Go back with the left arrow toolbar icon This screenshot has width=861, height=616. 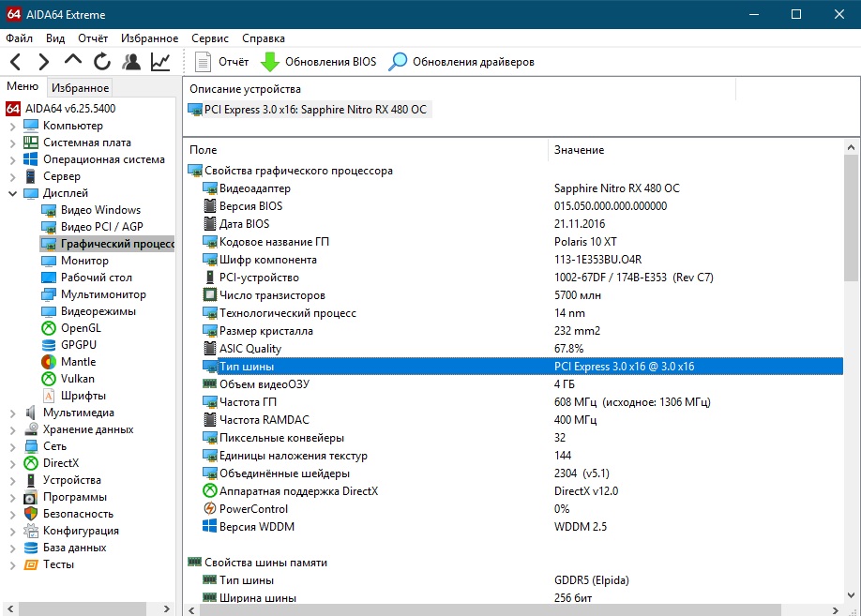coord(15,62)
